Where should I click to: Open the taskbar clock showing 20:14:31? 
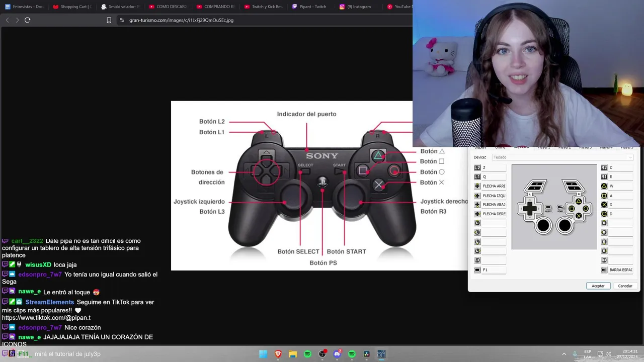tap(626, 354)
